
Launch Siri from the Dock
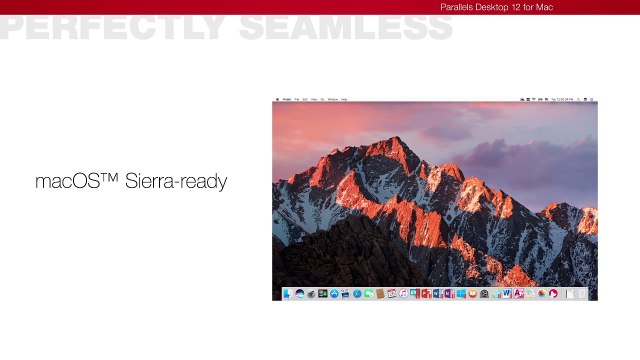pos(300,293)
